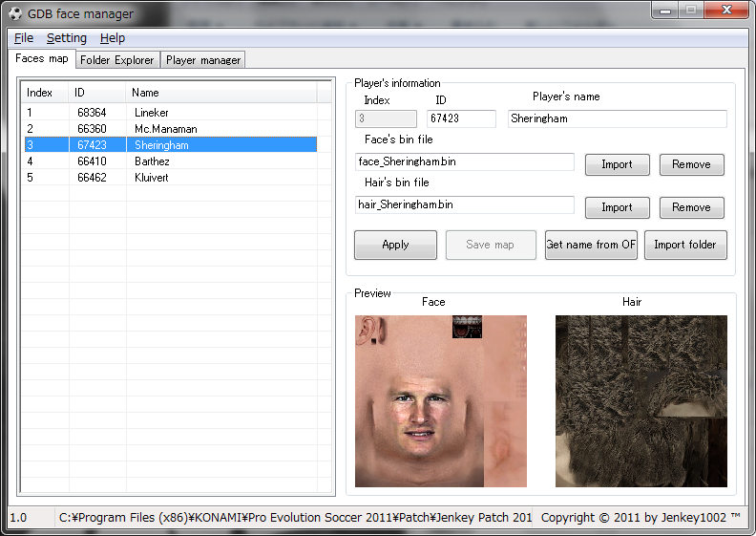Switch to the Player manager tab
756x536 pixels.
point(202,60)
